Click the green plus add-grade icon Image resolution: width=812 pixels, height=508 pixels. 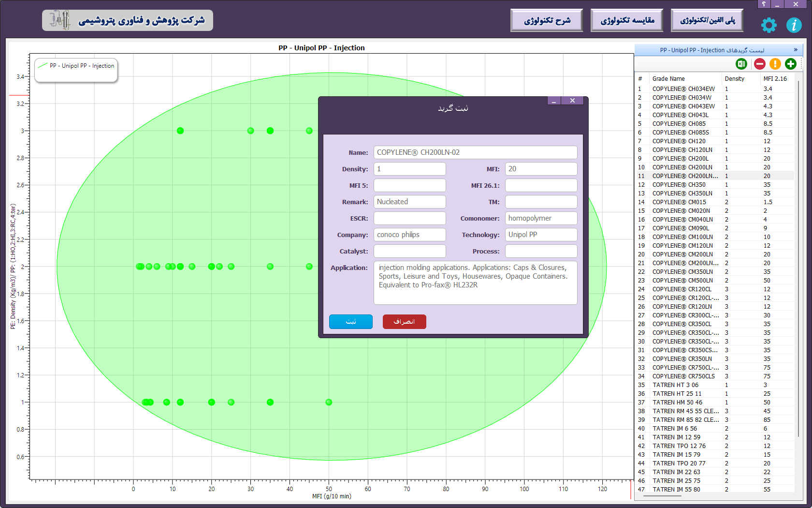(x=791, y=64)
